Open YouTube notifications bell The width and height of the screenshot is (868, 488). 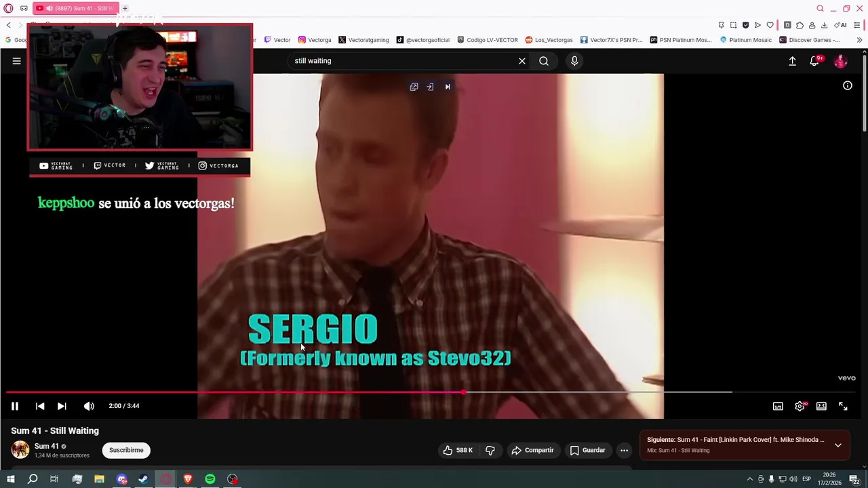(815, 61)
